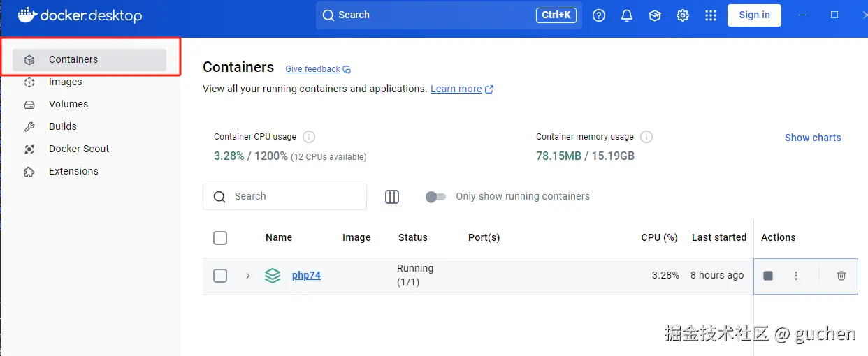Sort by Image column header
868x356 pixels.
click(x=356, y=238)
